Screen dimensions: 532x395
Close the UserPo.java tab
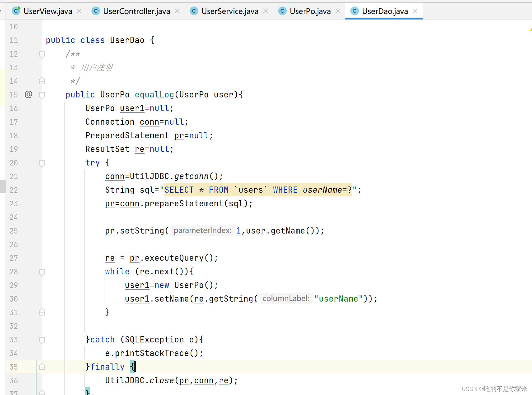click(338, 11)
